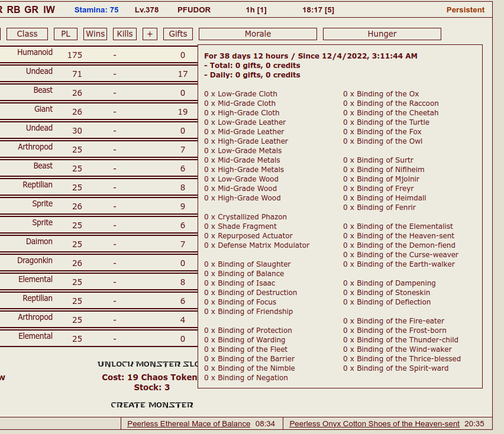This screenshot has width=504, height=434.
Task: Click the Morale column header
Action: pos(258,34)
